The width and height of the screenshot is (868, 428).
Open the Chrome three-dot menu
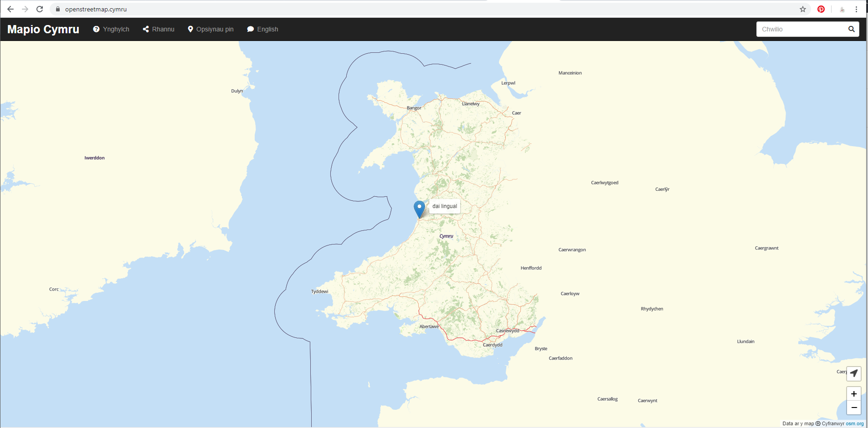pos(857,9)
